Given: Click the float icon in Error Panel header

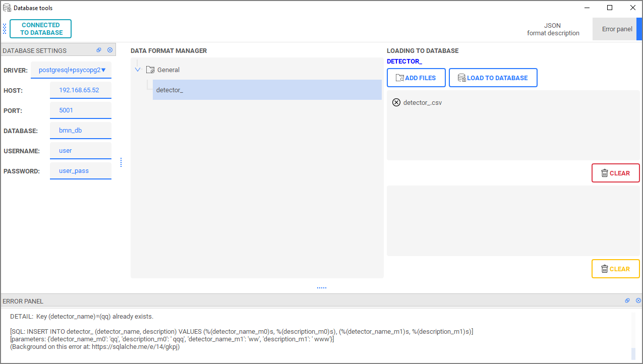Looking at the screenshot, I should click(627, 300).
